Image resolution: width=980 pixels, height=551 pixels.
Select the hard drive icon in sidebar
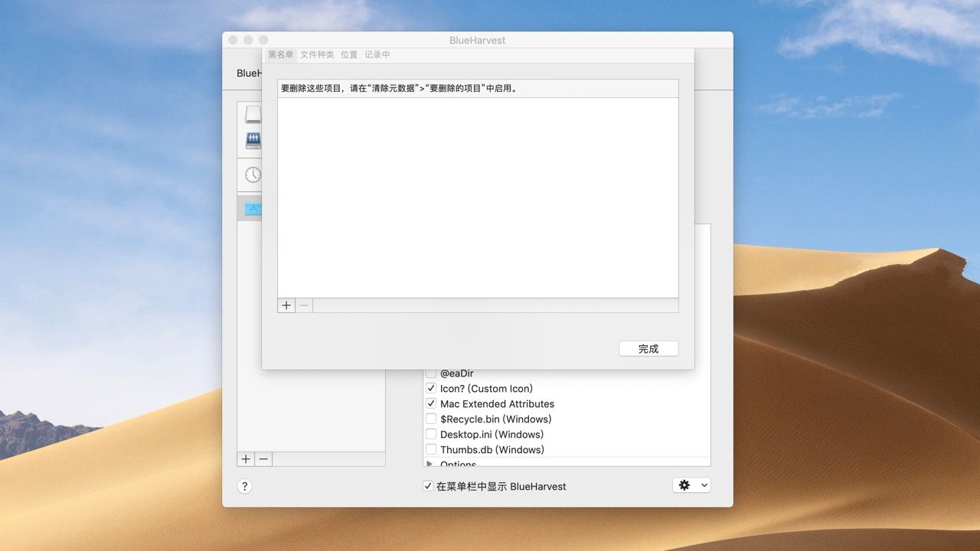[x=253, y=115]
